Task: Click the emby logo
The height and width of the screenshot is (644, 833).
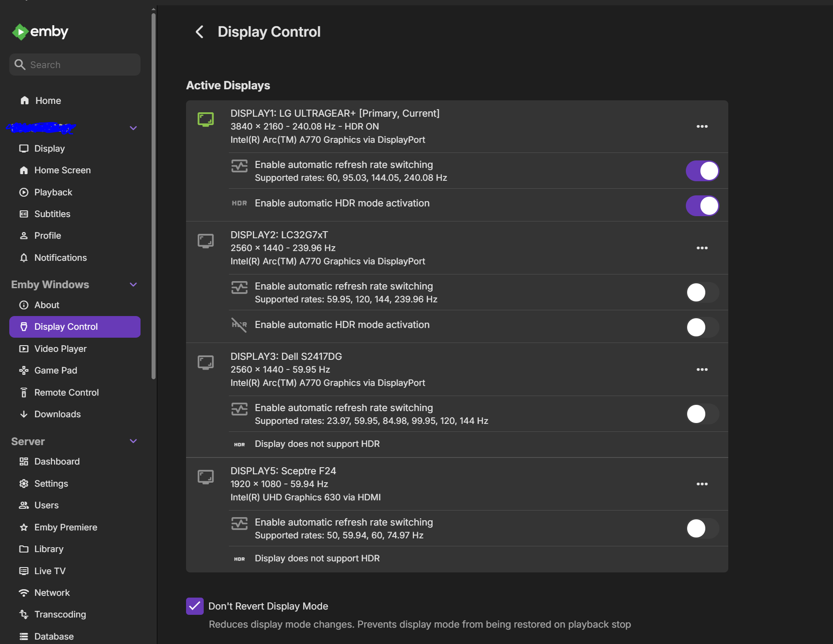Action: pyautogui.click(x=40, y=32)
